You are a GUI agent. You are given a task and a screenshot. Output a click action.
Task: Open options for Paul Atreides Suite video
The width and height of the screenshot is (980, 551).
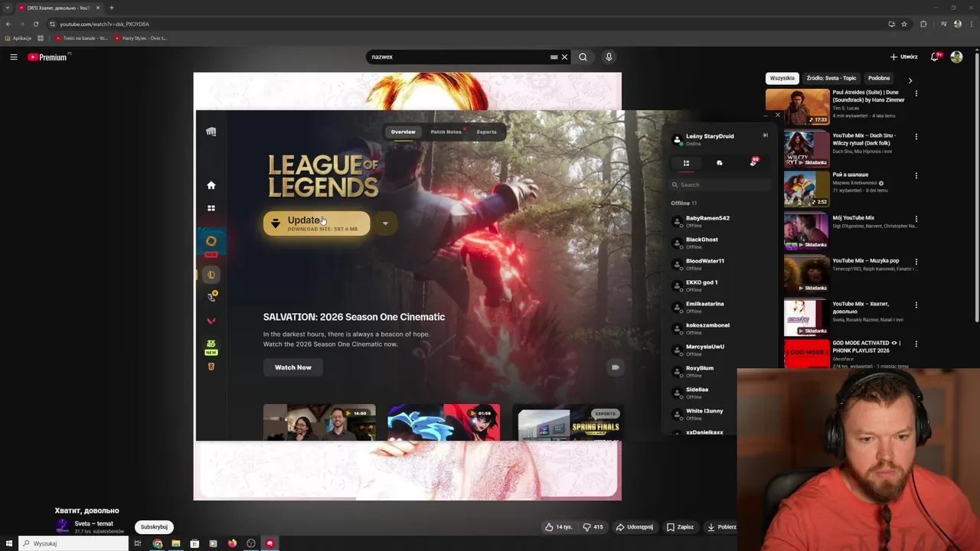coord(916,93)
